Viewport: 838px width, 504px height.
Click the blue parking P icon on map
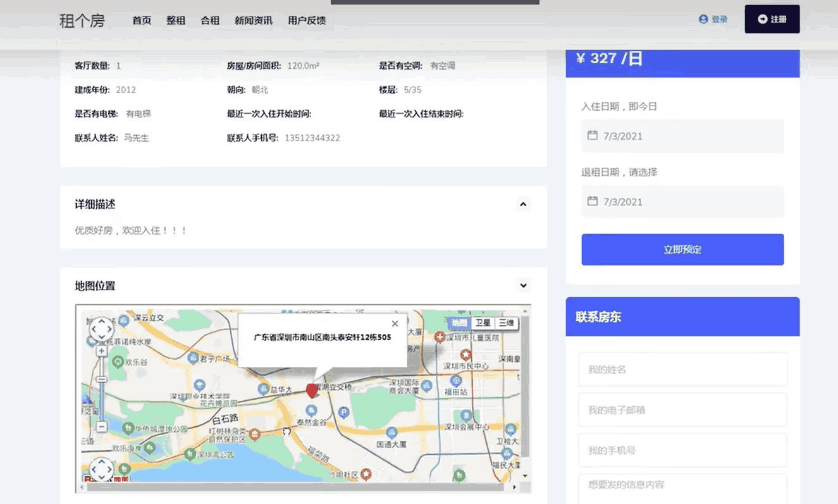click(x=344, y=412)
